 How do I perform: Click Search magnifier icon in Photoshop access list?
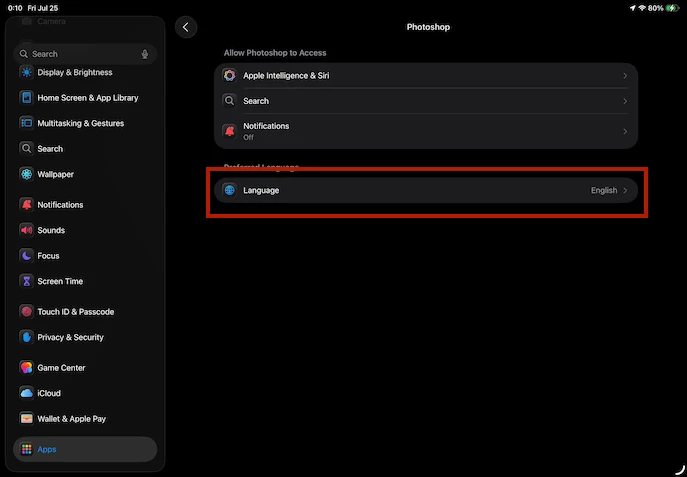pyautogui.click(x=229, y=101)
